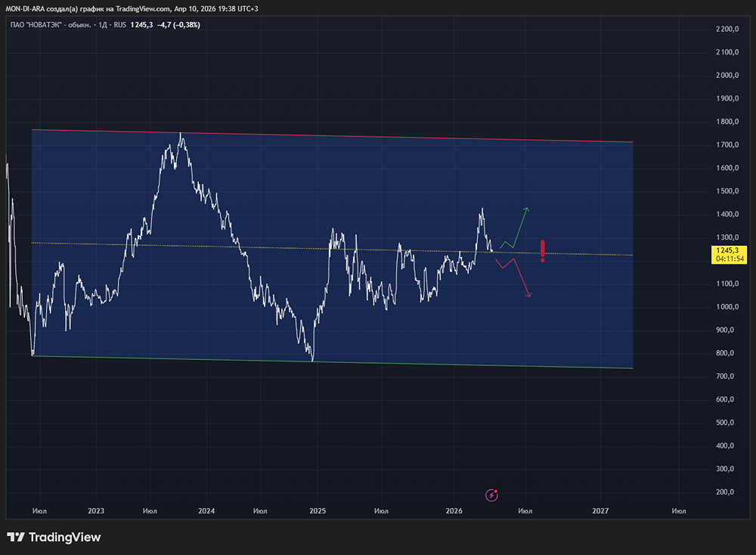
Task: Click the 2024 time axis label
Action: (x=206, y=510)
